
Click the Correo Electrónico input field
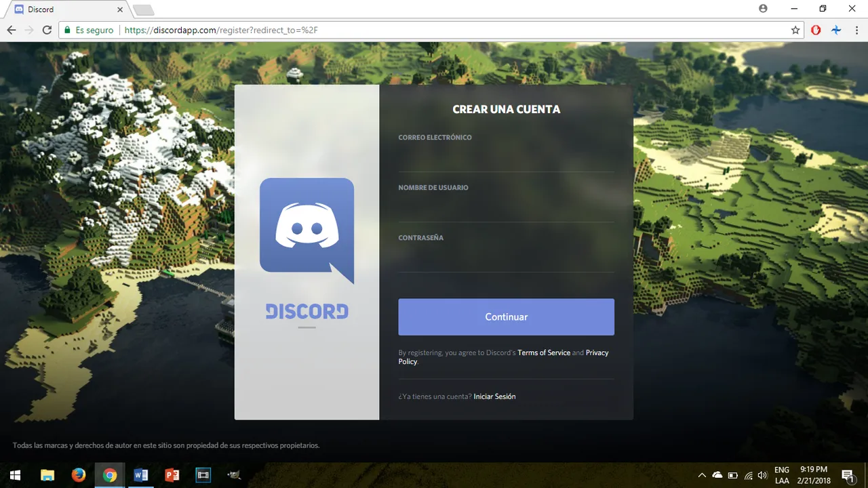[506, 160]
